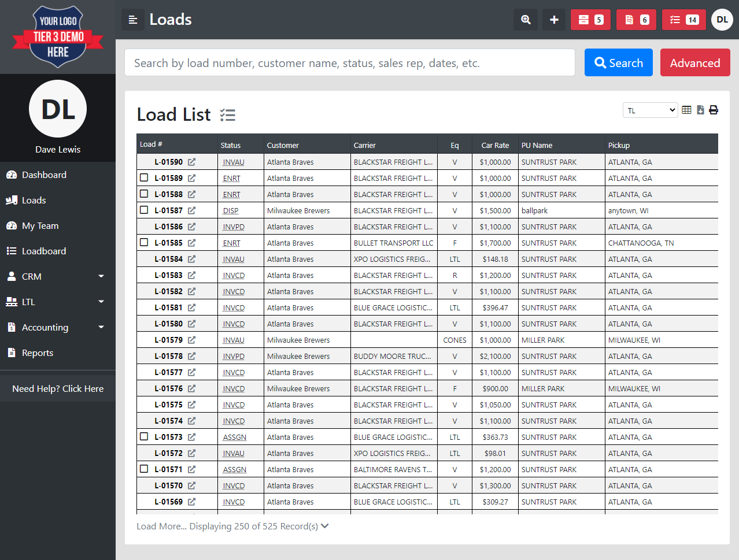Print the Load List using the printer icon

pos(713,109)
